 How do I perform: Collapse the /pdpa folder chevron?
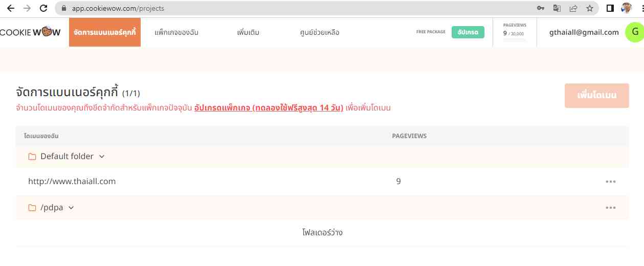tap(71, 208)
